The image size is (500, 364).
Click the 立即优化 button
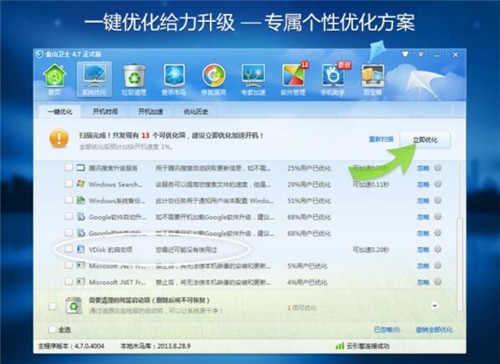click(425, 140)
